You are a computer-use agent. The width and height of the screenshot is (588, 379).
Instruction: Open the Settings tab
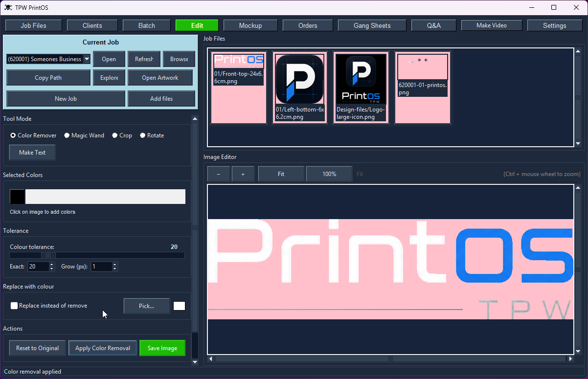(555, 25)
